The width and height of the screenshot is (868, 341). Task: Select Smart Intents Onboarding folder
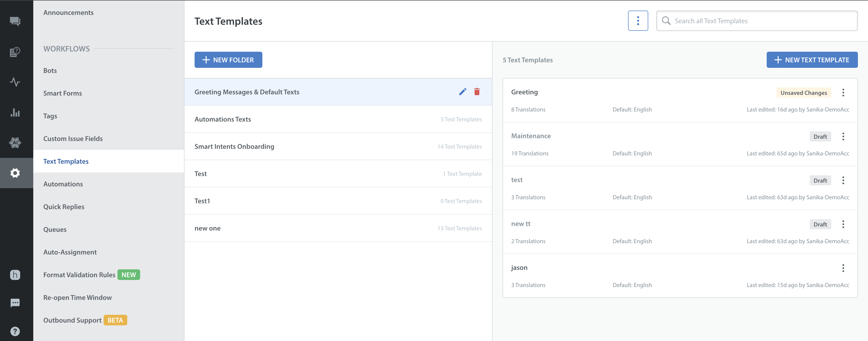(x=338, y=146)
